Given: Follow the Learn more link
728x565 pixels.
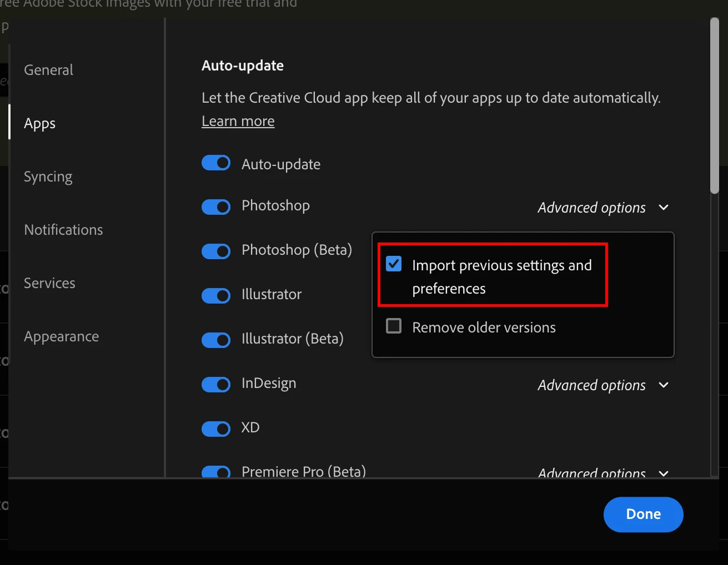Looking at the screenshot, I should [x=238, y=121].
